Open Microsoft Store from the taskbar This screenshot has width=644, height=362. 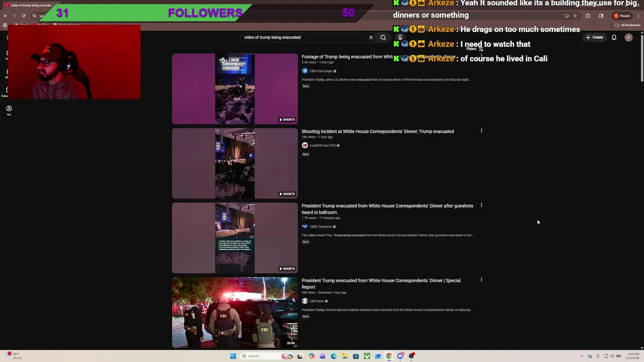356,356
